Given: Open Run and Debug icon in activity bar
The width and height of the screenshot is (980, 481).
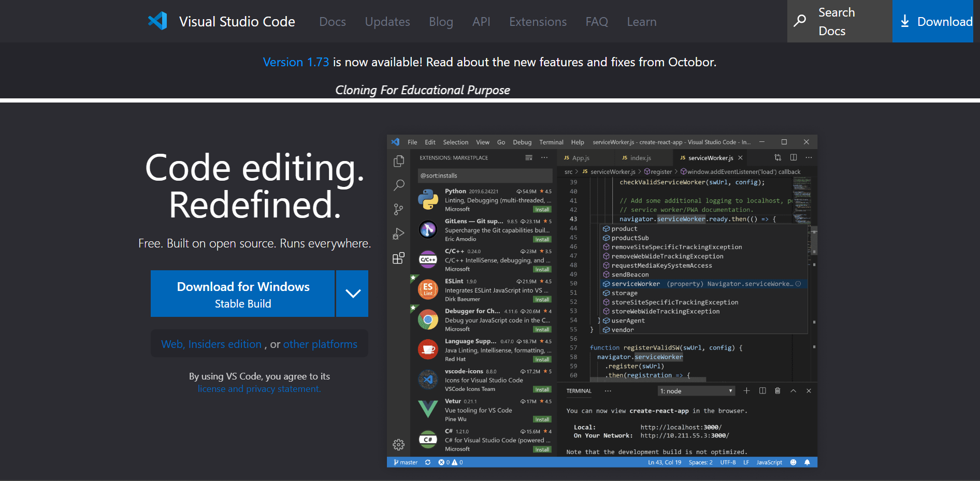Looking at the screenshot, I should pyautogui.click(x=398, y=234).
